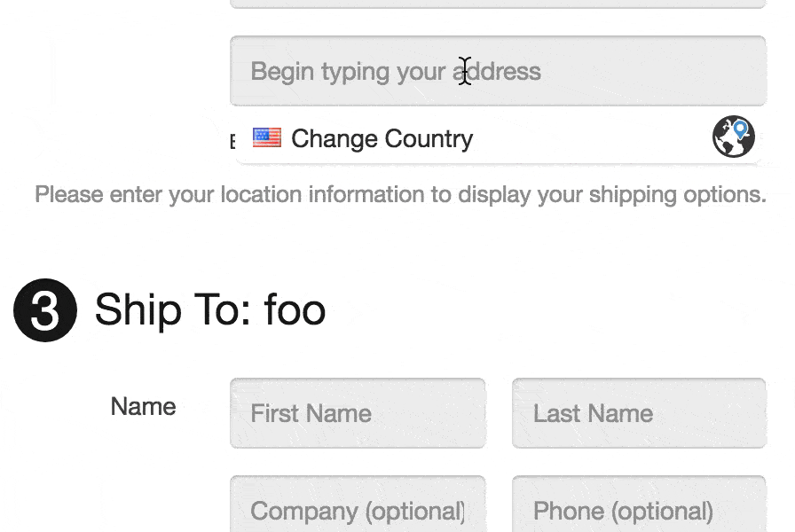795x532 pixels.
Task: Click into the First Name field
Action: pyautogui.click(x=358, y=413)
